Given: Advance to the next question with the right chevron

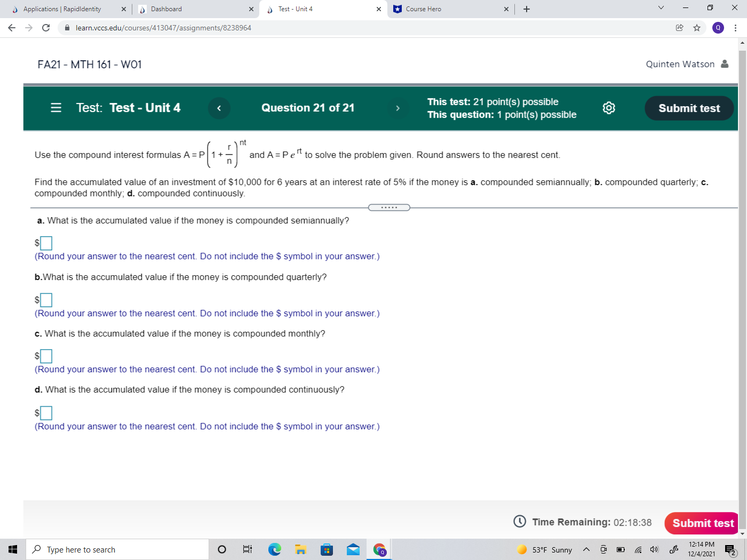Looking at the screenshot, I should [398, 108].
